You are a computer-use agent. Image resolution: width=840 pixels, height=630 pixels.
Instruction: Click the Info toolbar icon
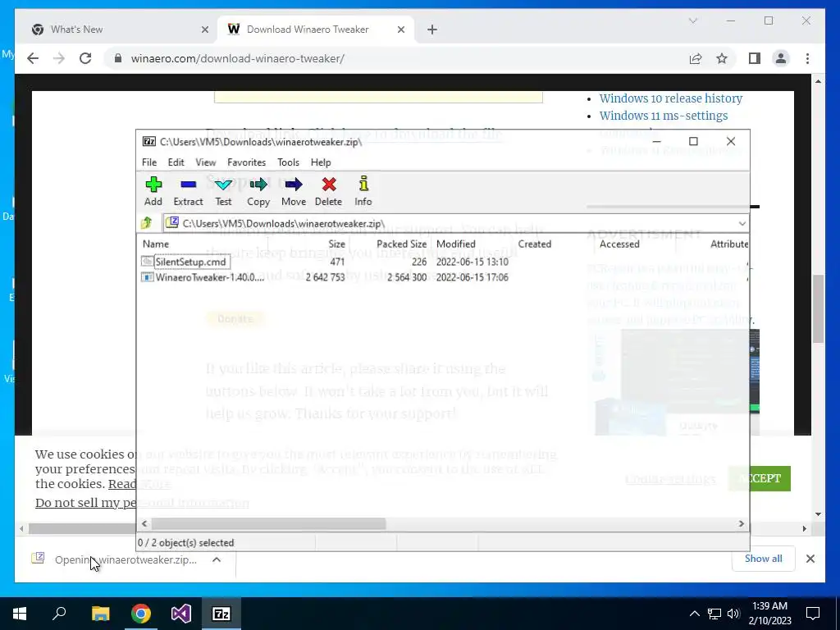363,191
